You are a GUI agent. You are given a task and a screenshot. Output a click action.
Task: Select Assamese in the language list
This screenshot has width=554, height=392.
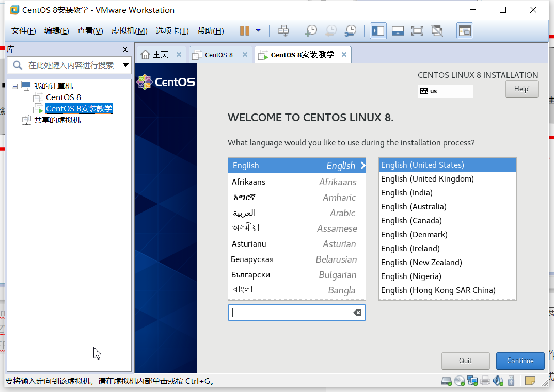(x=297, y=228)
